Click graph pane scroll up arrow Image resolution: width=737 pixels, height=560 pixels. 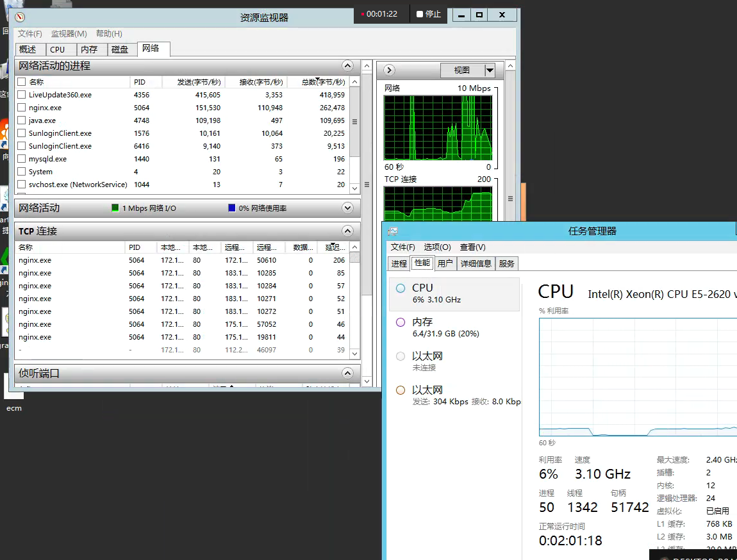coord(510,66)
